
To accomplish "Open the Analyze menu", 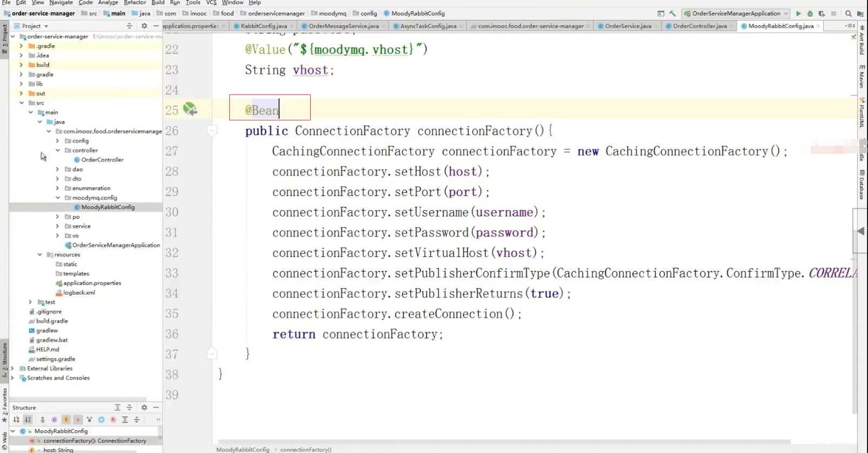I will (108, 3).
